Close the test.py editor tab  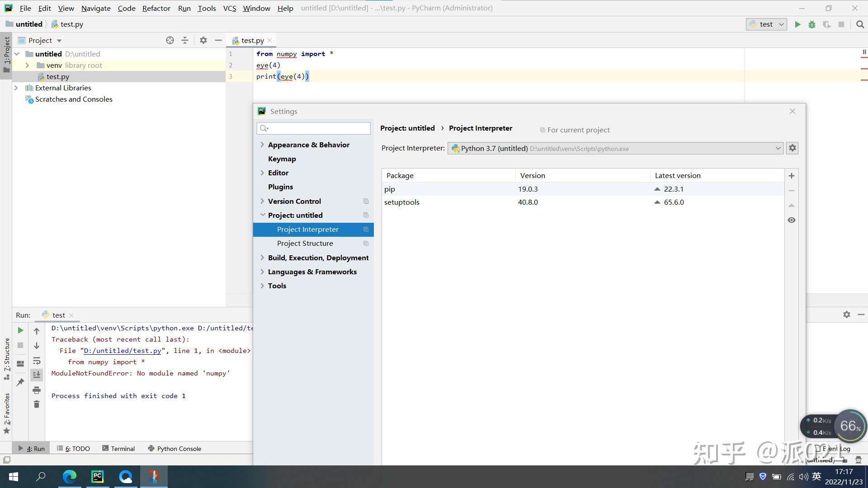click(269, 40)
